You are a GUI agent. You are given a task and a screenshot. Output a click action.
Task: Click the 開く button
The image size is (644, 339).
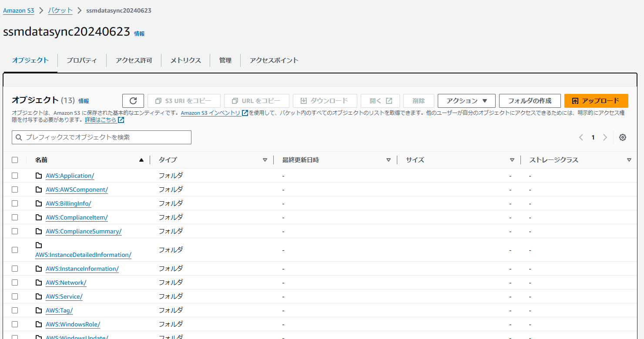tap(380, 101)
